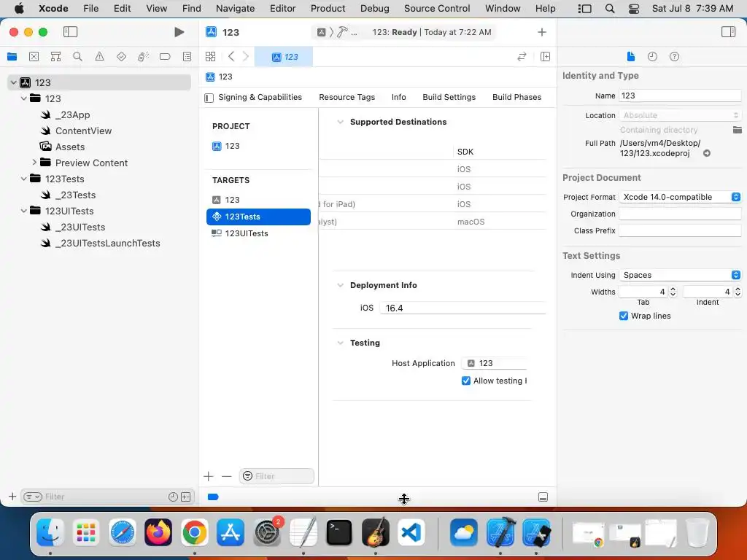Open _23UITestsLaunchTests file

pos(108,243)
